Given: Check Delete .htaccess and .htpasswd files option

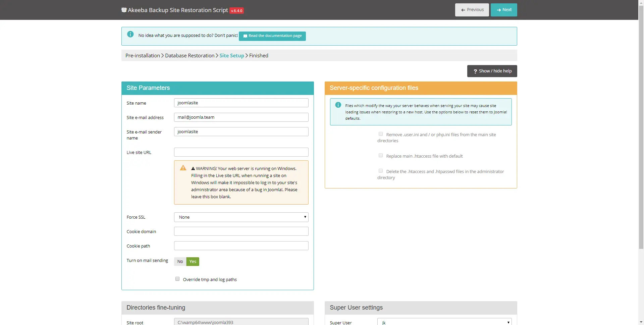Looking at the screenshot, I should pyautogui.click(x=381, y=171).
